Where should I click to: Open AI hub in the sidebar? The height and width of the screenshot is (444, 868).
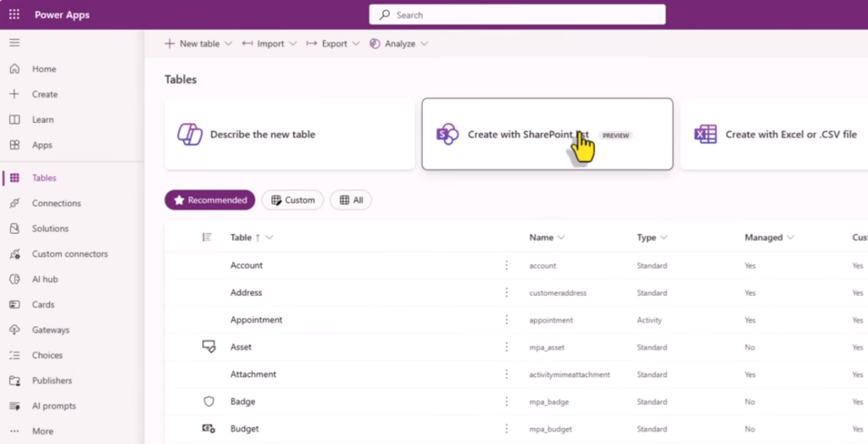45,280
